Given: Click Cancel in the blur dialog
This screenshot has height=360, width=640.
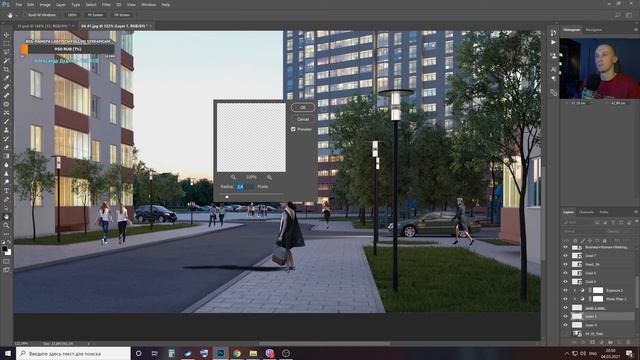Looking at the screenshot, I should [303, 119].
